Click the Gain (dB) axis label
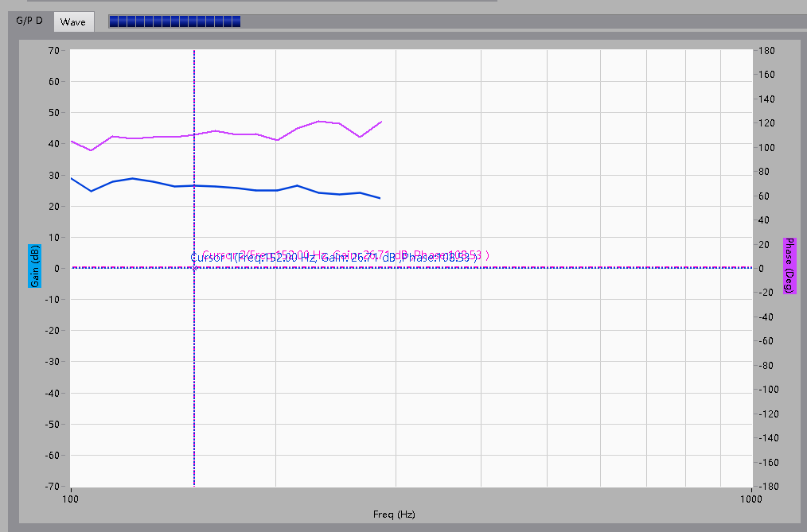The image size is (807, 532). [x=34, y=266]
